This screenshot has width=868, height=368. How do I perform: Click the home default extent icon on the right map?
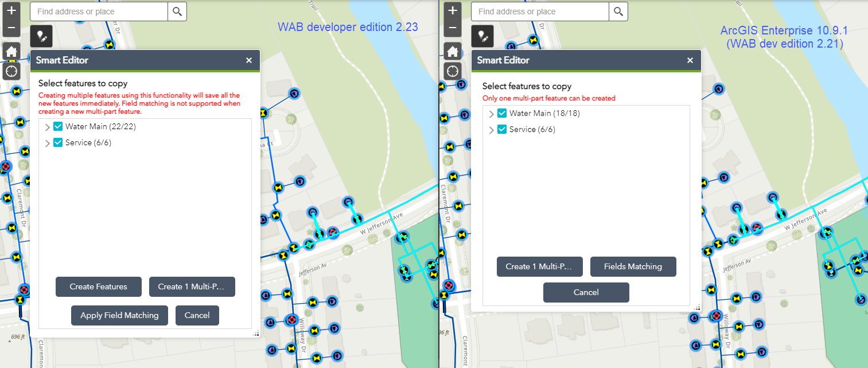(452, 51)
